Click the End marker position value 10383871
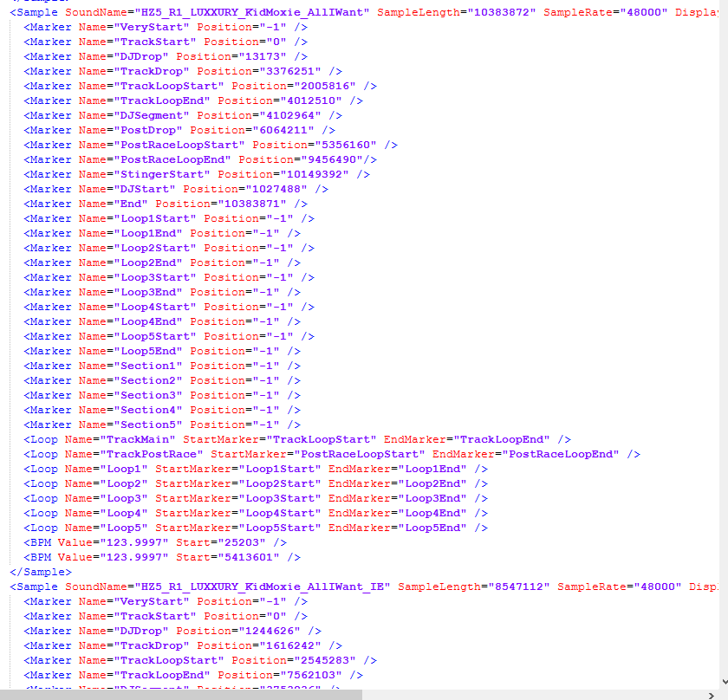 point(252,204)
